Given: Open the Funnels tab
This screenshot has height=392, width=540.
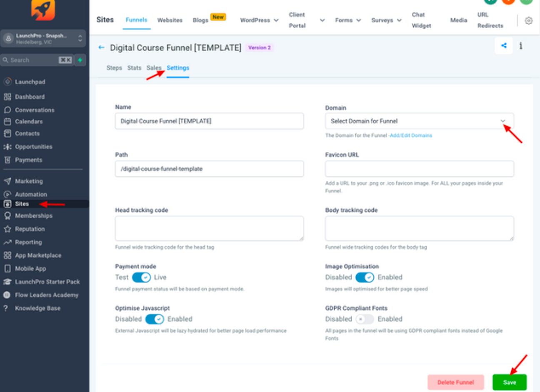Looking at the screenshot, I should tap(136, 20).
